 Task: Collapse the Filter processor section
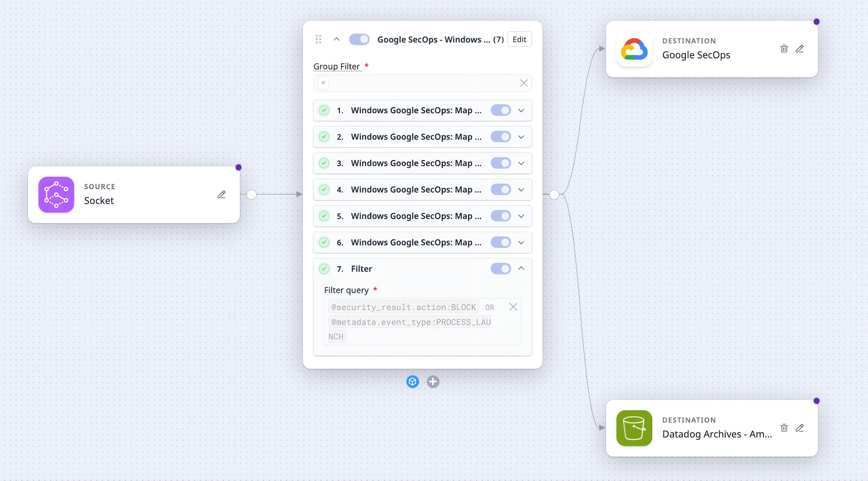tap(521, 268)
